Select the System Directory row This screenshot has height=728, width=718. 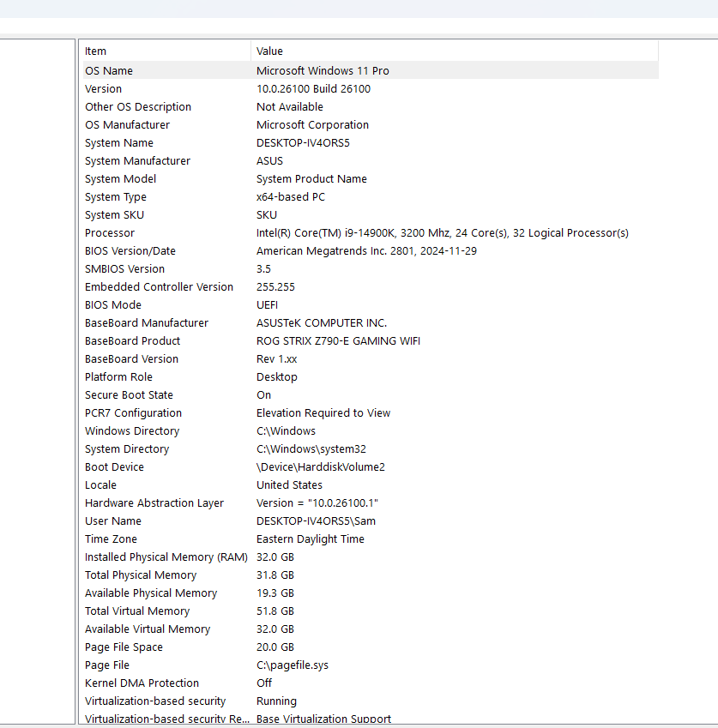point(371,449)
